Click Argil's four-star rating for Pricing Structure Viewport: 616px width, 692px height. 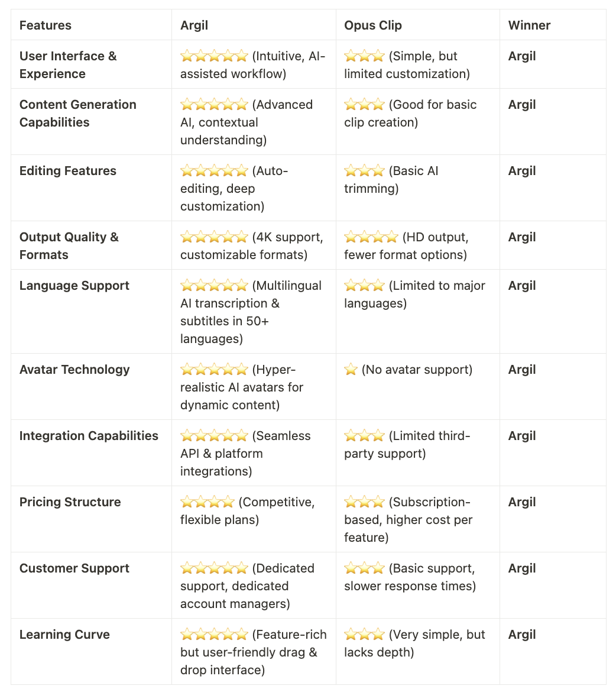[208, 502]
